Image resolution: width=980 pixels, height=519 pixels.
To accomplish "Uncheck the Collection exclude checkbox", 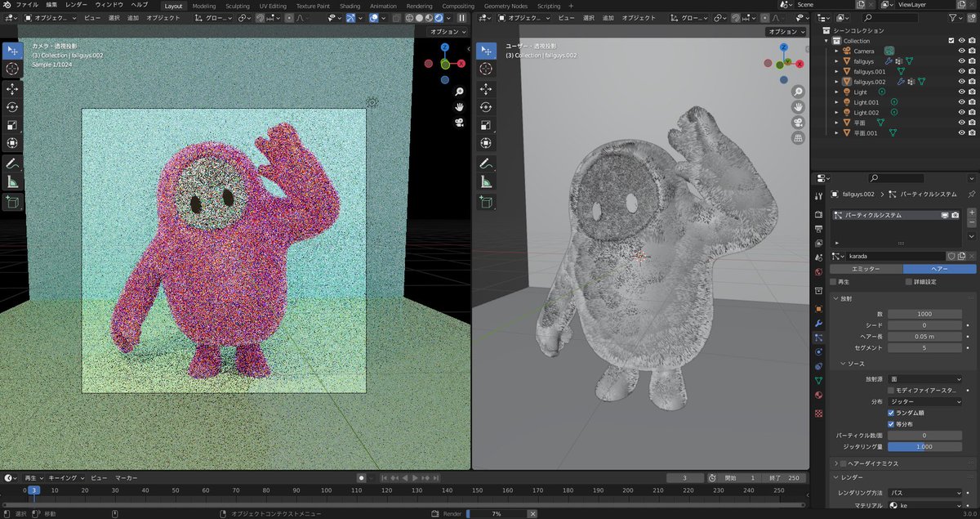I will [951, 41].
